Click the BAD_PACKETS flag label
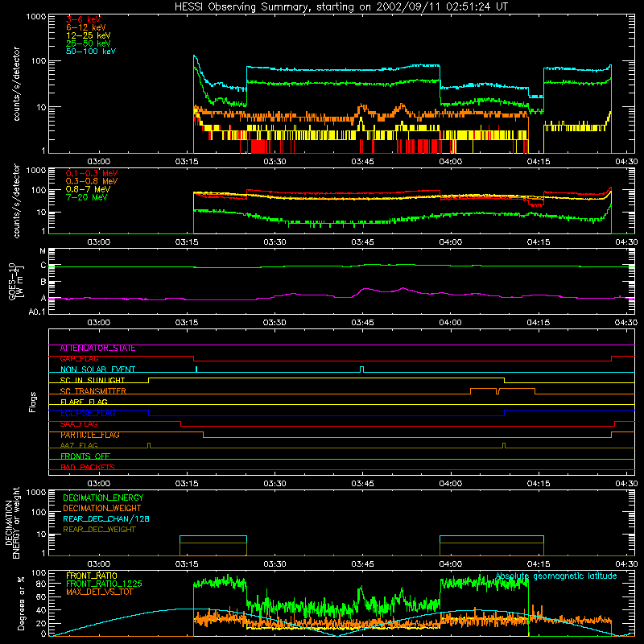 pos(88,467)
